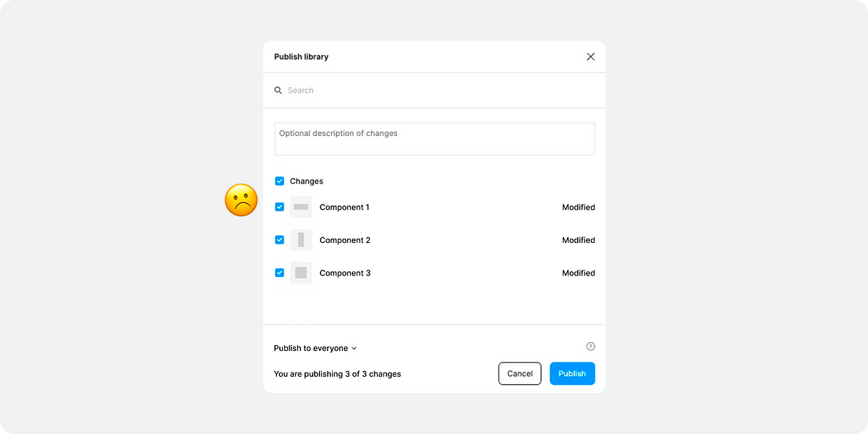Select the Component 3 preview thumbnail
Screen dimensions: 868x434
301,273
